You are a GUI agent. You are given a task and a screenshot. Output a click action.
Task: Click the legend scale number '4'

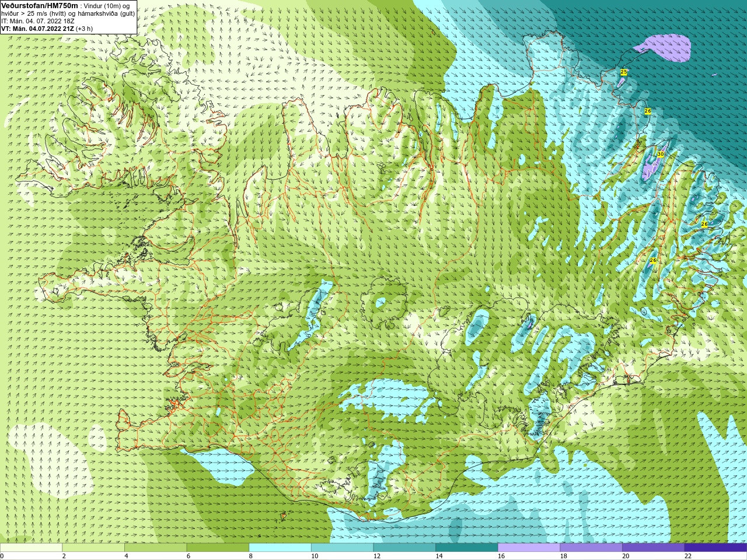(x=126, y=556)
